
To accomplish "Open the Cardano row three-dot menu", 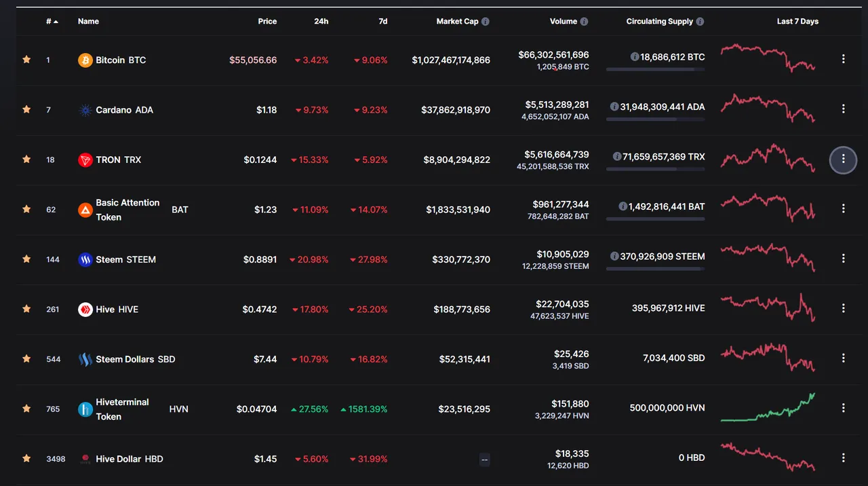I will tap(844, 109).
